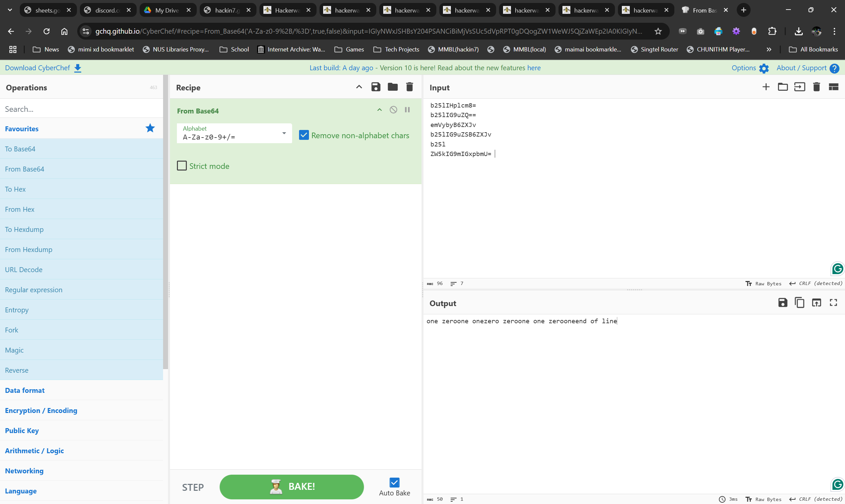The image size is (845, 504).
Task: Expand the Data format category
Action: click(x=25, y=390)
